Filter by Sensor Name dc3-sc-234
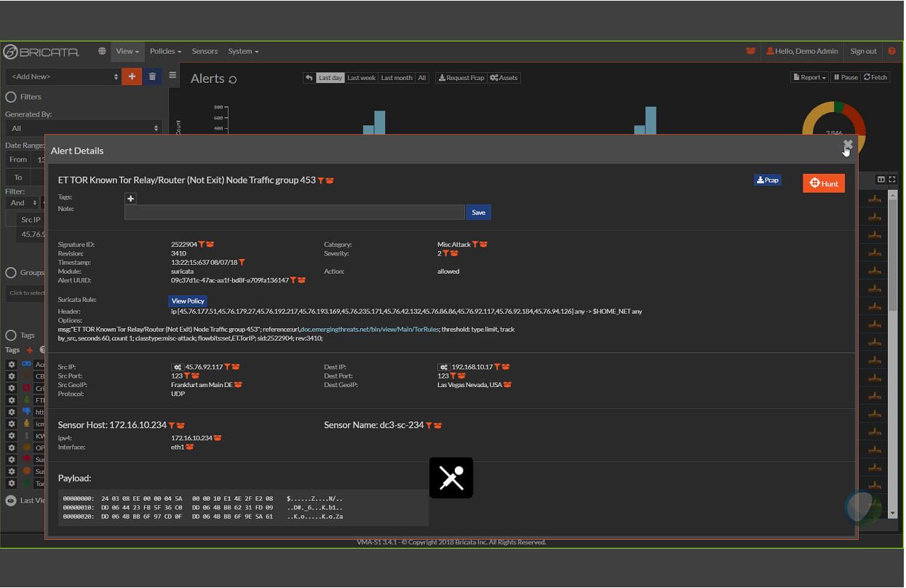906x588 pixels. [429, 426]
